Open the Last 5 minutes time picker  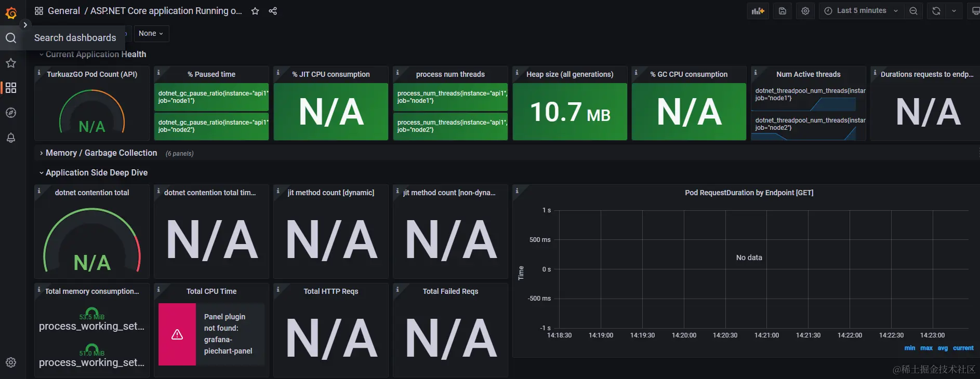[861, 11]
